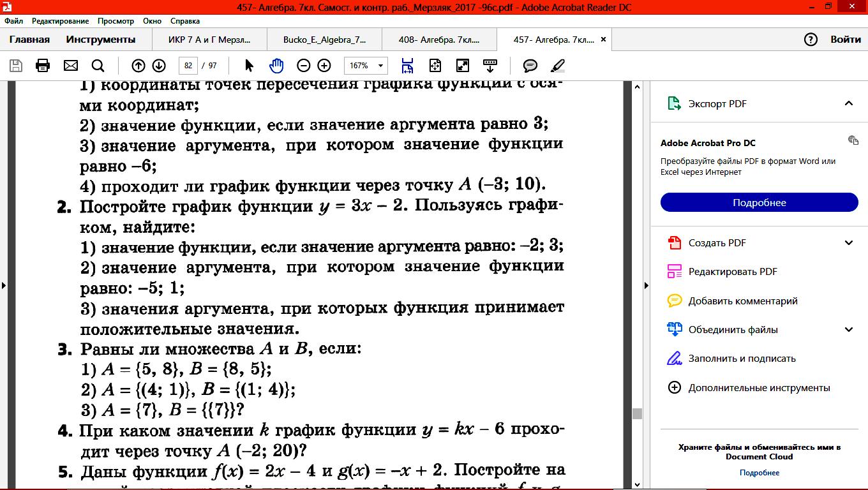
Task: Switch to the Bucko_E._Algebra_7... document tab
Action: click(x=324, y=40)
